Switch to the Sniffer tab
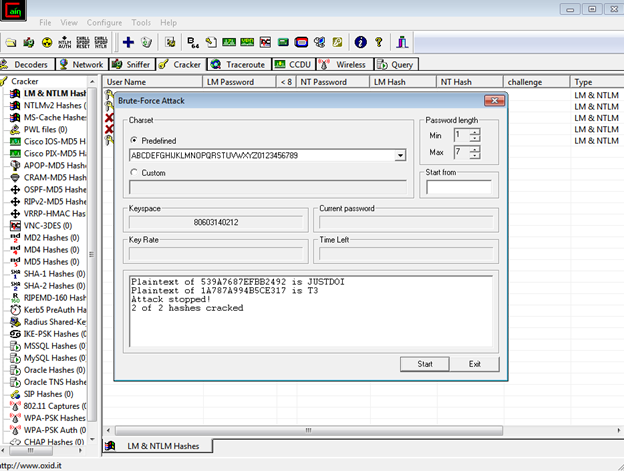This screenshot has width=624, height=471. 133,64
